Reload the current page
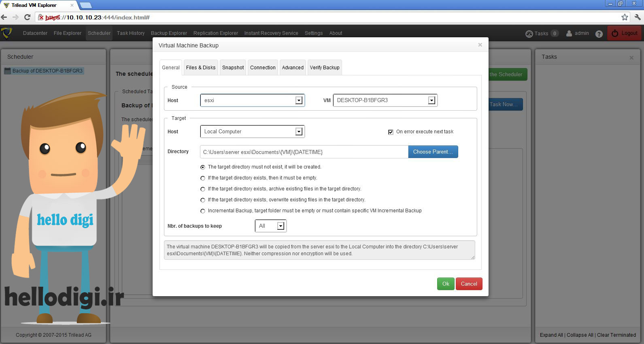The height and width of the screenshot is (344, 644). click(x=28, y=17)
